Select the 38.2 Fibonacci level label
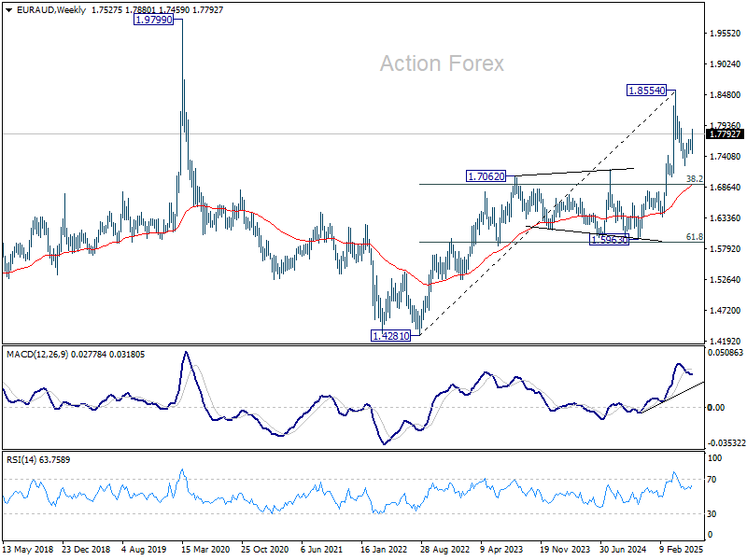This screenshot has width=747, height=560. tap(694, 178)
